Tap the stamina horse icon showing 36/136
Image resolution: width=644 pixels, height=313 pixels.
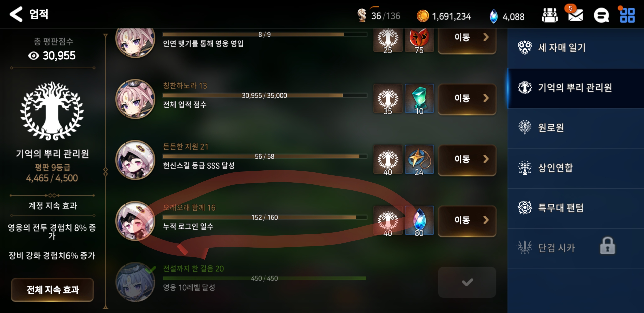(362, 15)
